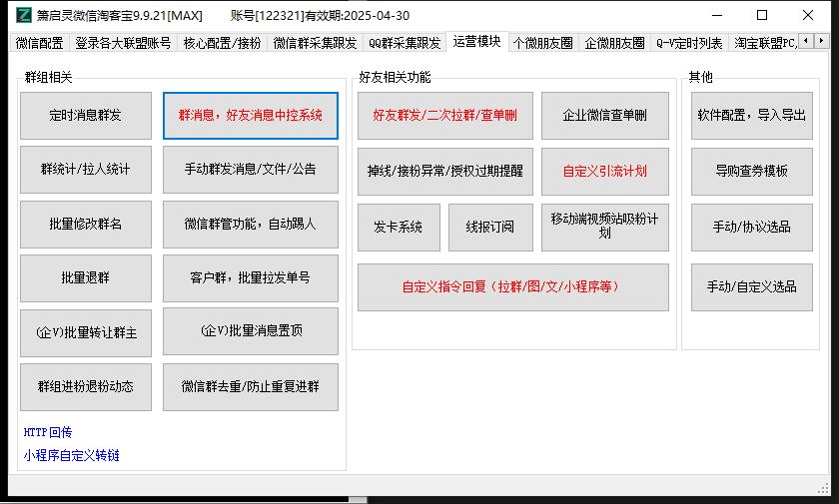
Task: Click the window resize grip corner
Action: click(x=823, y=488)
